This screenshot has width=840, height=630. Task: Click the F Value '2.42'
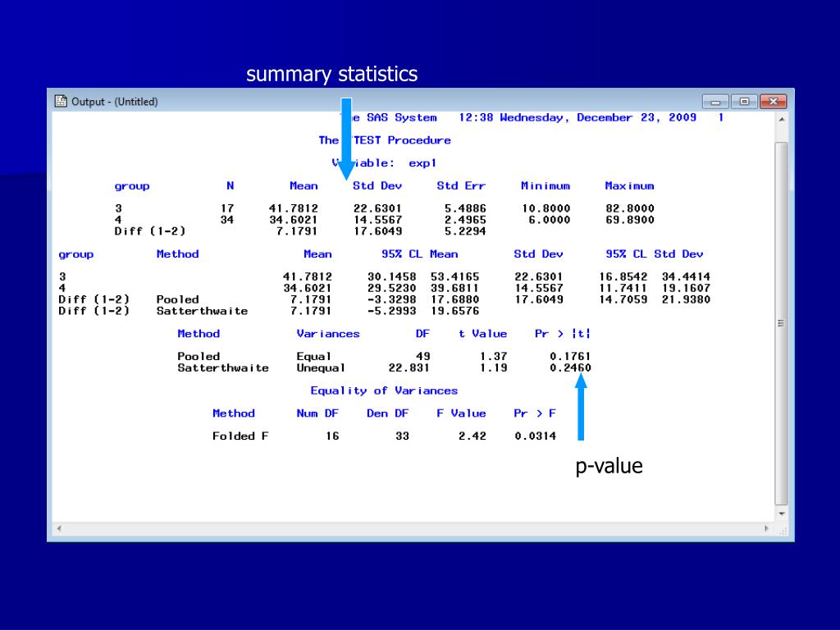click(x=472, y=436)
